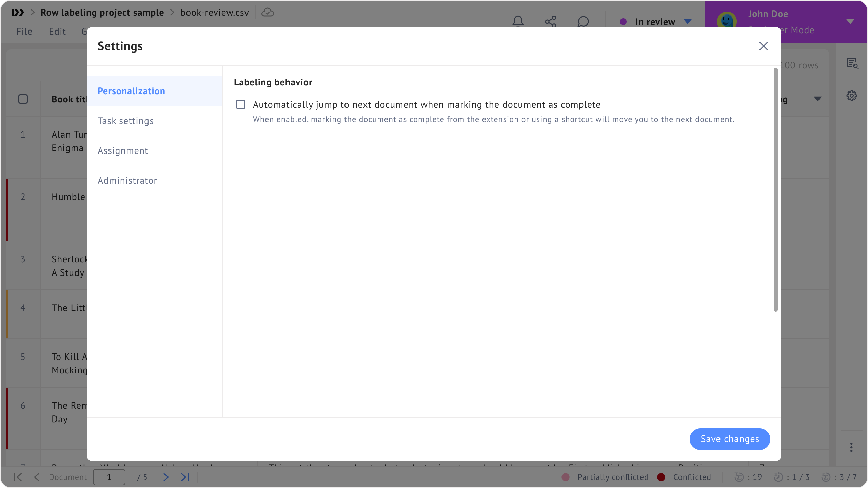Enable automatically jump to next document checkbox
The height and width of the screenshot is (488, 868).
(241, 104)
